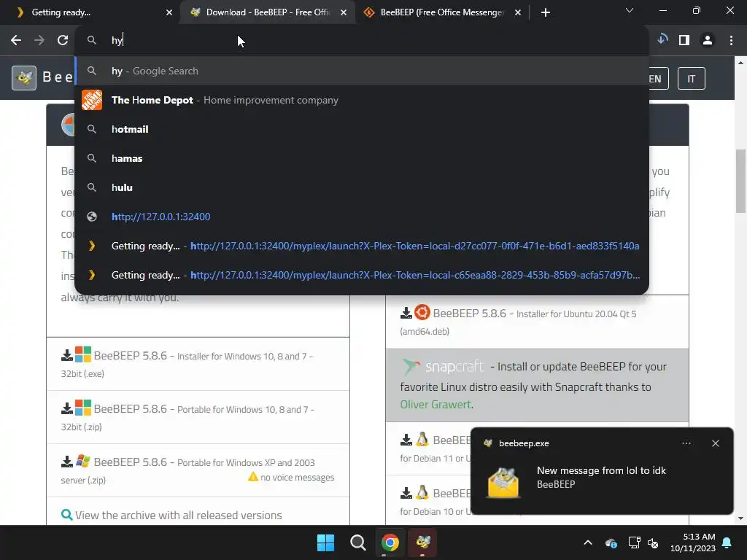Viewport: 747px width, 560px height.
Task: Click the Snapcraft logo
Action: pos(443,367)
